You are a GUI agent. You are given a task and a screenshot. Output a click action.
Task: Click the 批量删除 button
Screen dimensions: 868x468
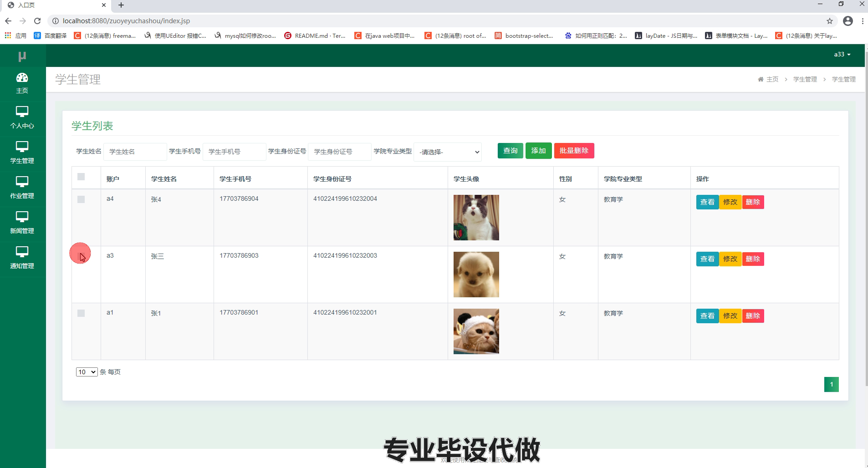pyautogui.click(x=574, y=151)
